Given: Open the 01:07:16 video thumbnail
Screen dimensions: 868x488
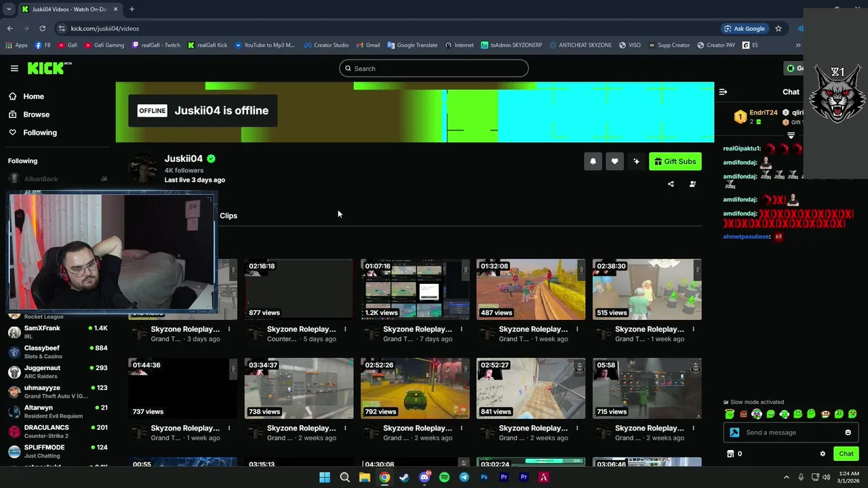Looking at the screenshot, I should pyautogui.click(x=415, y=289).
